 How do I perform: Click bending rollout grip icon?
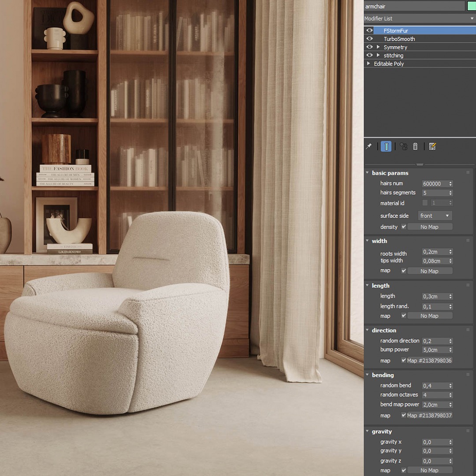468,374
